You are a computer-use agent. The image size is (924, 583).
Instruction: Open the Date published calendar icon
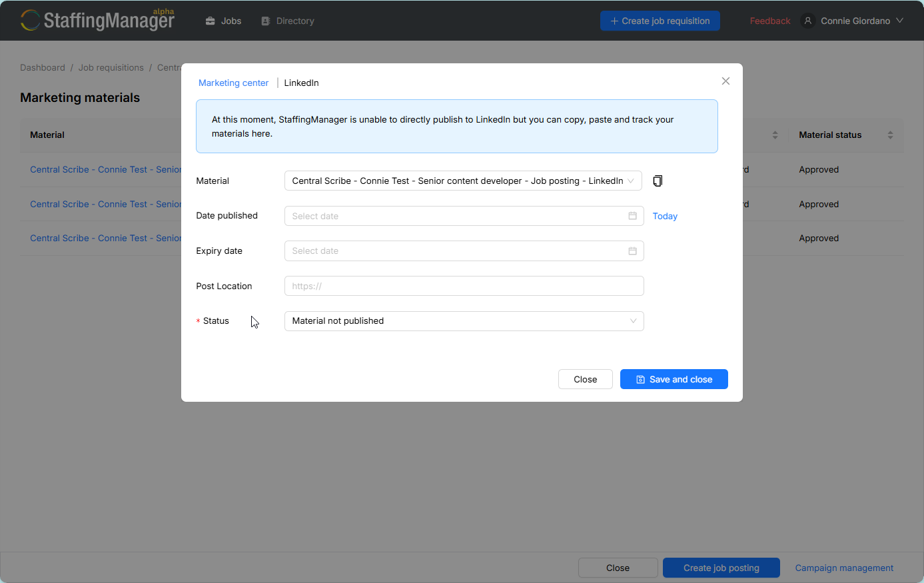632,216
